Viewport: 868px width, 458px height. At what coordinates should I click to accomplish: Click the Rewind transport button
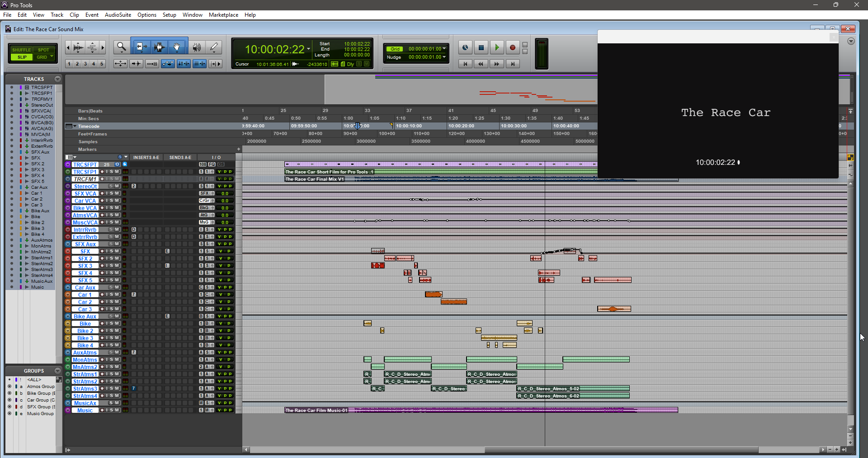(x=481, y=64)
